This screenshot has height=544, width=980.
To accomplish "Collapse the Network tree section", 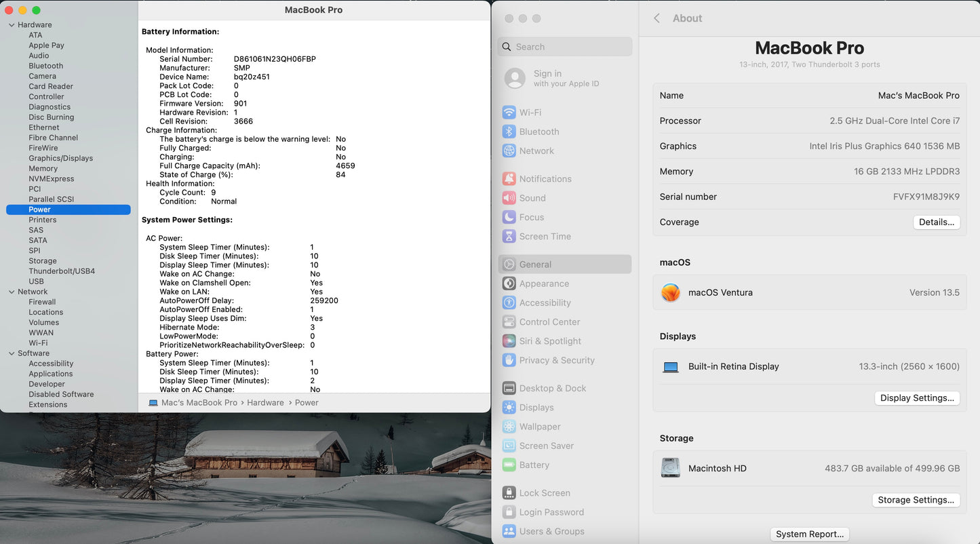I will pyautogui.click(x=12, y=292).
